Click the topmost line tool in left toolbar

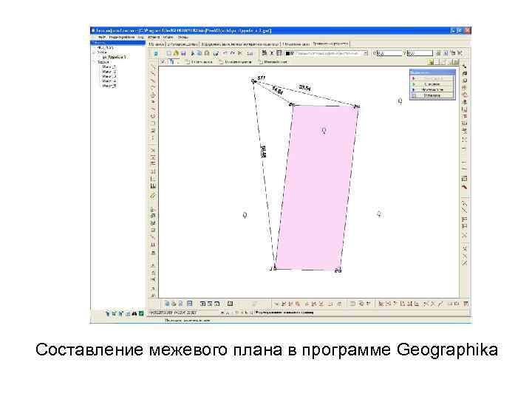[x=153, y=67]
